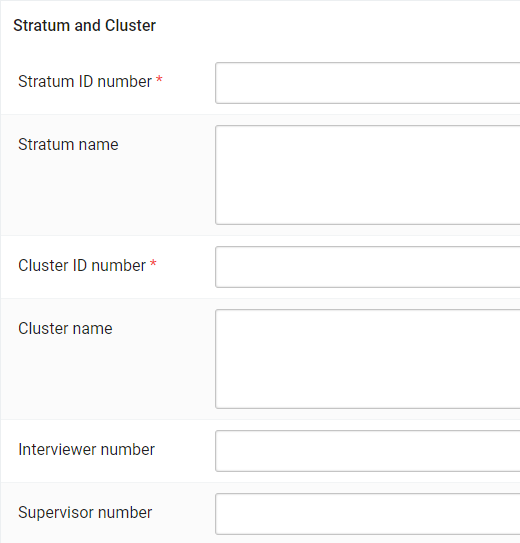This screenshot has height=543, width=520.
Task: Click the red asterisk beside Stratum ID number
Action: coord(159,79)
